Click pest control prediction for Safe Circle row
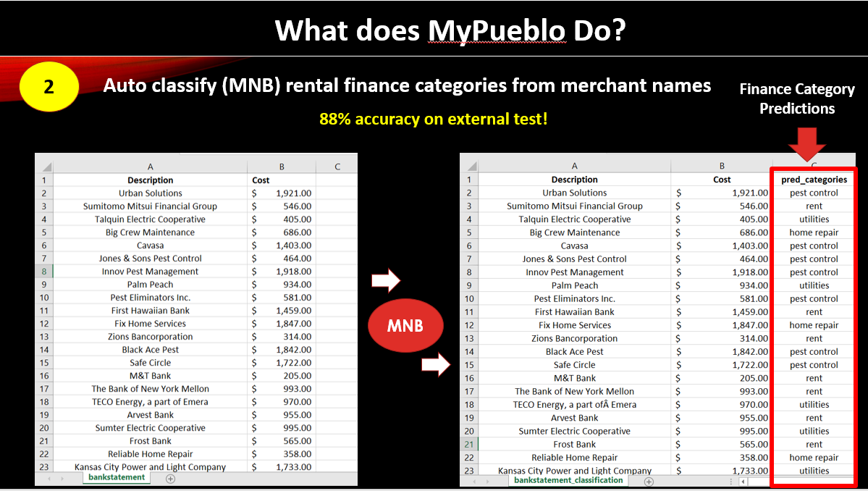868x491 pixels. [814, 365]
